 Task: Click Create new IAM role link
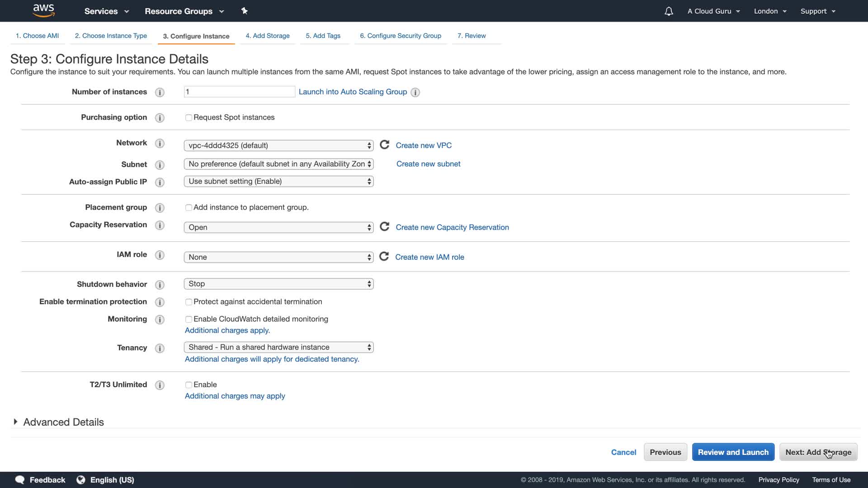429,257
